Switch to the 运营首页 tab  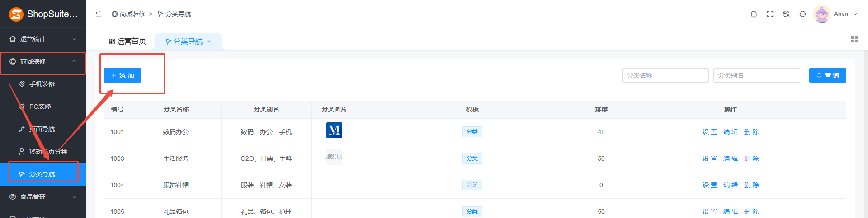point(127,42)
